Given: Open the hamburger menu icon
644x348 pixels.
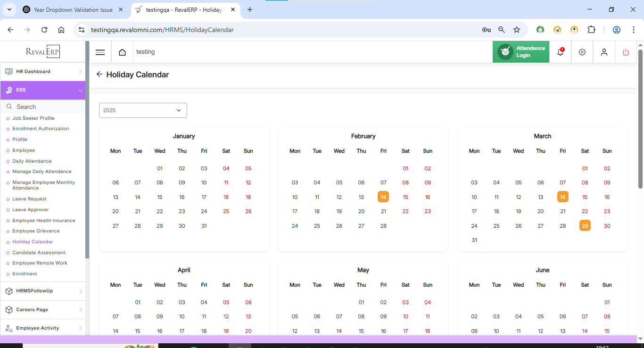Looking at the screenshot, I should tap(100, 52).
